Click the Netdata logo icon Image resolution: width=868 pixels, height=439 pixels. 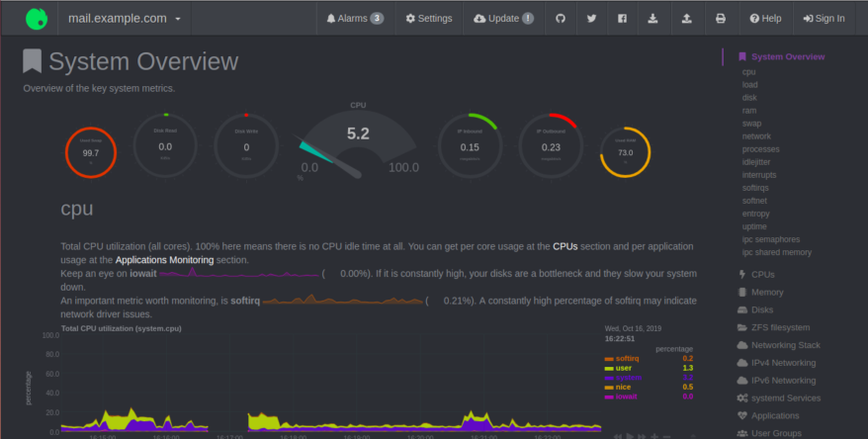click(36, 18)
